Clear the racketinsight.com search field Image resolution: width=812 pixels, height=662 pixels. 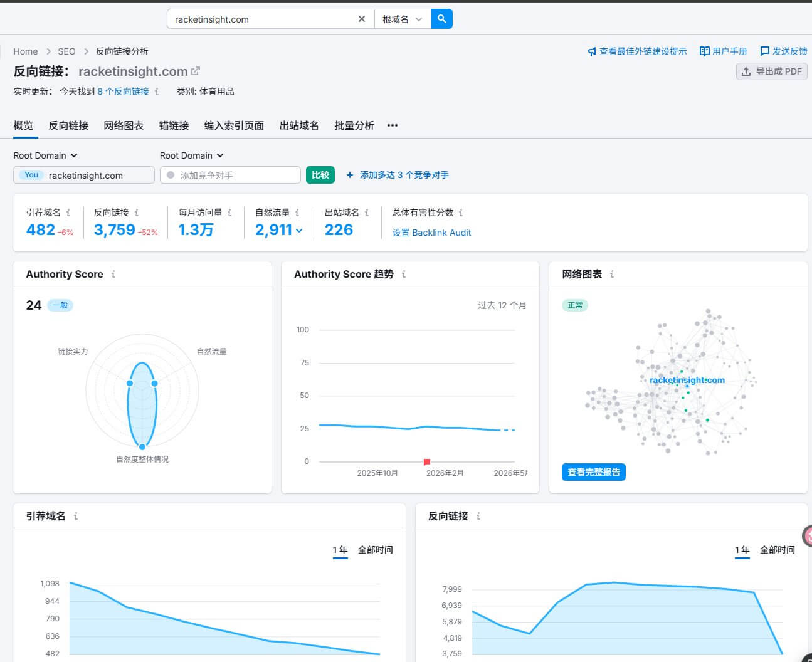(x=362, y=19)
